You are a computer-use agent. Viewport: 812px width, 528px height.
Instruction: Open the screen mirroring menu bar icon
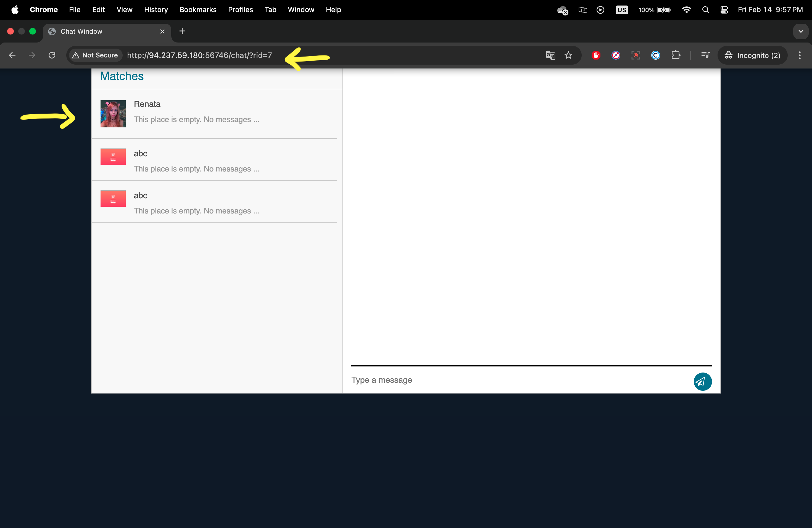click(x=583, y=10)
